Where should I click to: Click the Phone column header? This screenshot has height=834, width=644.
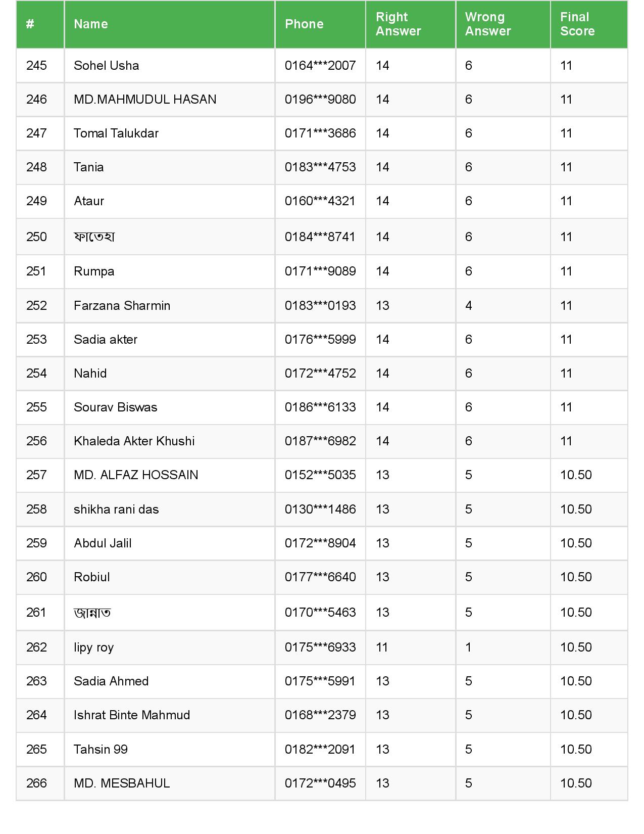coord(304,24)
